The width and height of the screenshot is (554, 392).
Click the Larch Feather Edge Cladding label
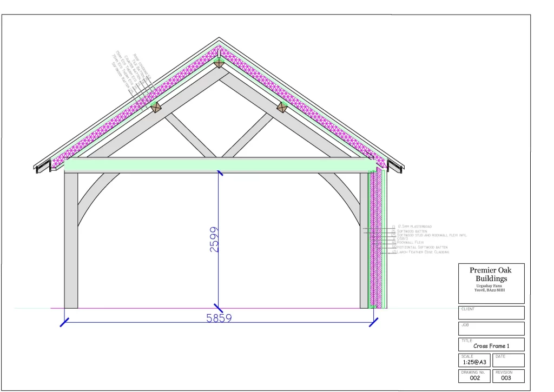tap(423, 252)
